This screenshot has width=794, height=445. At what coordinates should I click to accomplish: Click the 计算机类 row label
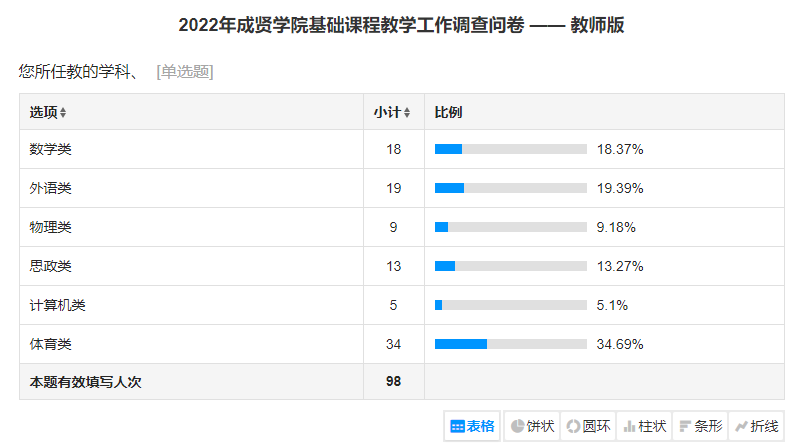point(58,305)
